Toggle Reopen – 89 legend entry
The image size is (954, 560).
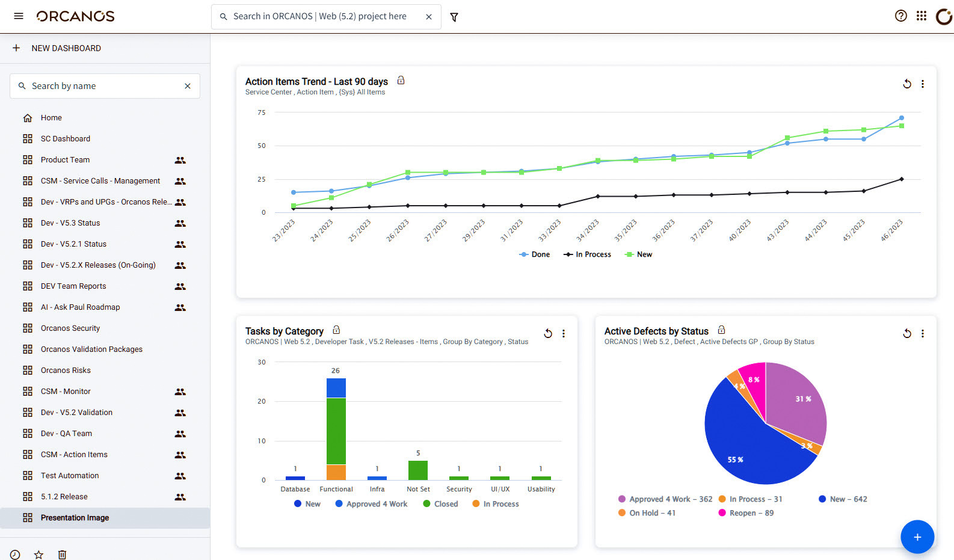coord(746,513)
